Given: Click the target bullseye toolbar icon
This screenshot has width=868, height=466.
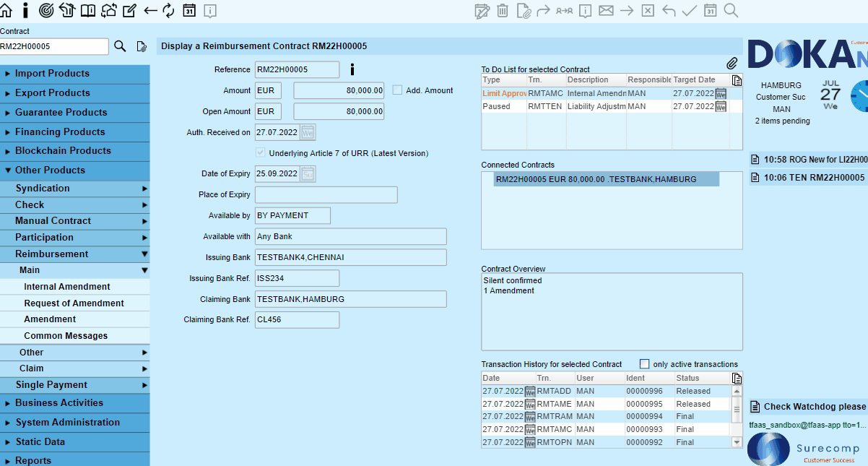Looking at the screenshot, I should tap(46, 10).
